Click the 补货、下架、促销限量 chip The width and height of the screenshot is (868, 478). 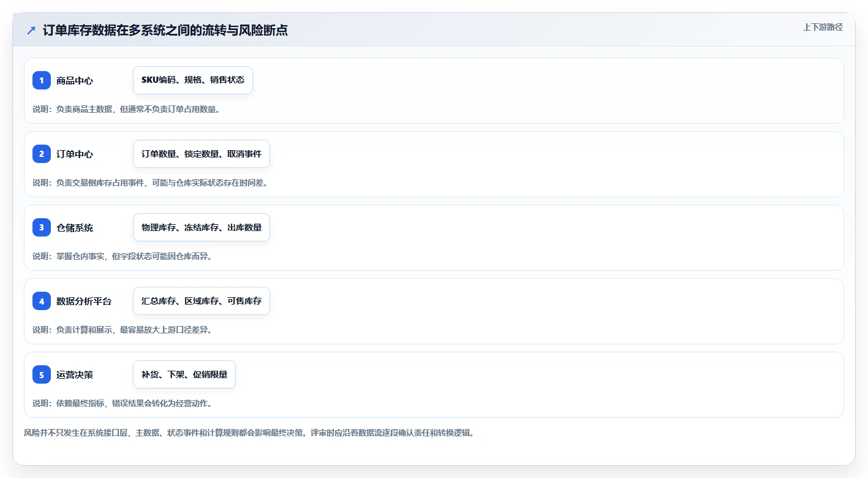[184, 374]
